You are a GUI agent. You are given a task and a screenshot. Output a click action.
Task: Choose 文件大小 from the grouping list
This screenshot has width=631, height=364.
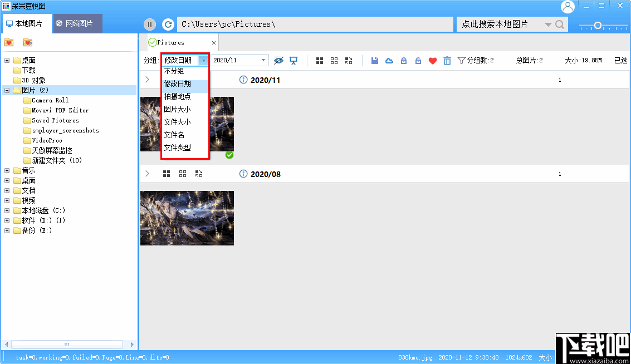(185, 122)
